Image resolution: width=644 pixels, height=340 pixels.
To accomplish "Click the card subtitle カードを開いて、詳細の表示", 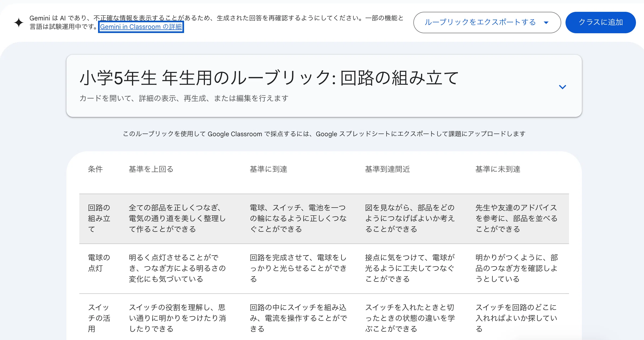I will pos(184,98).
